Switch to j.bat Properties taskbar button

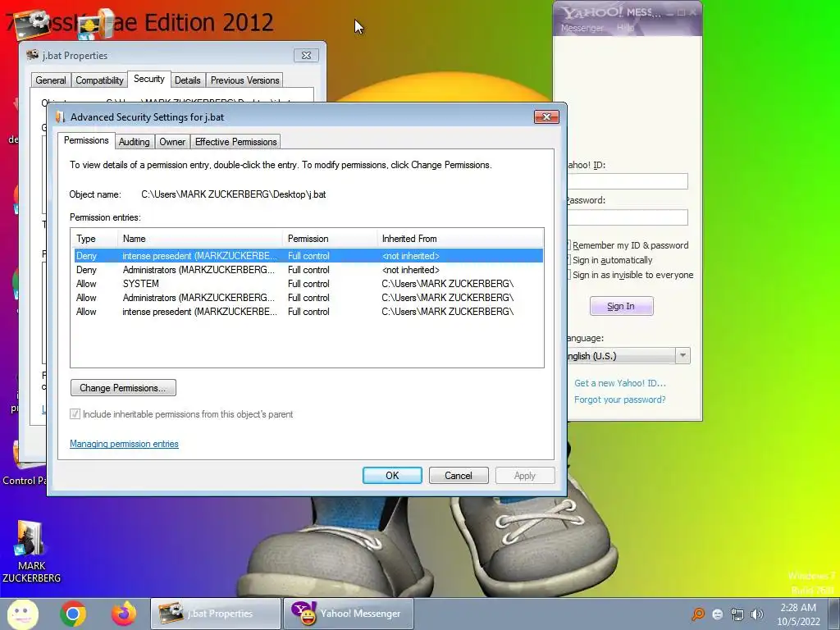coord(216,614)
